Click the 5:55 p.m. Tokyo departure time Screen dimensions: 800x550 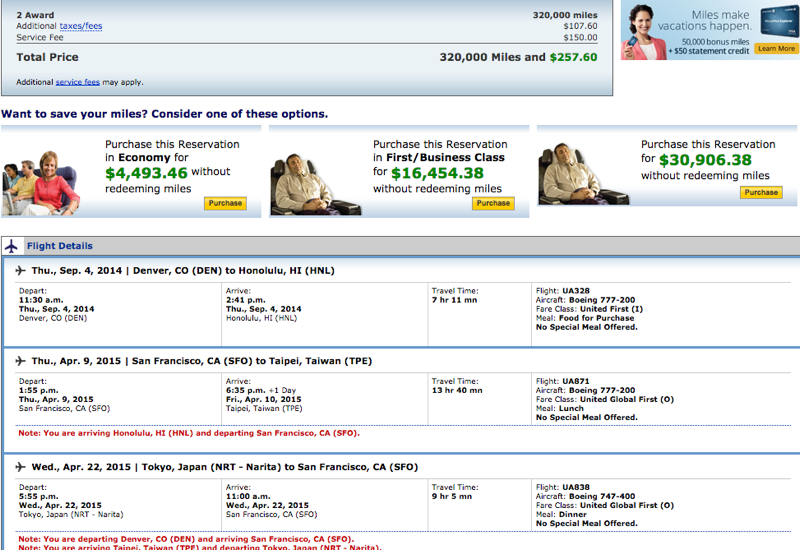pyautogui.click(x=39, y=496)
